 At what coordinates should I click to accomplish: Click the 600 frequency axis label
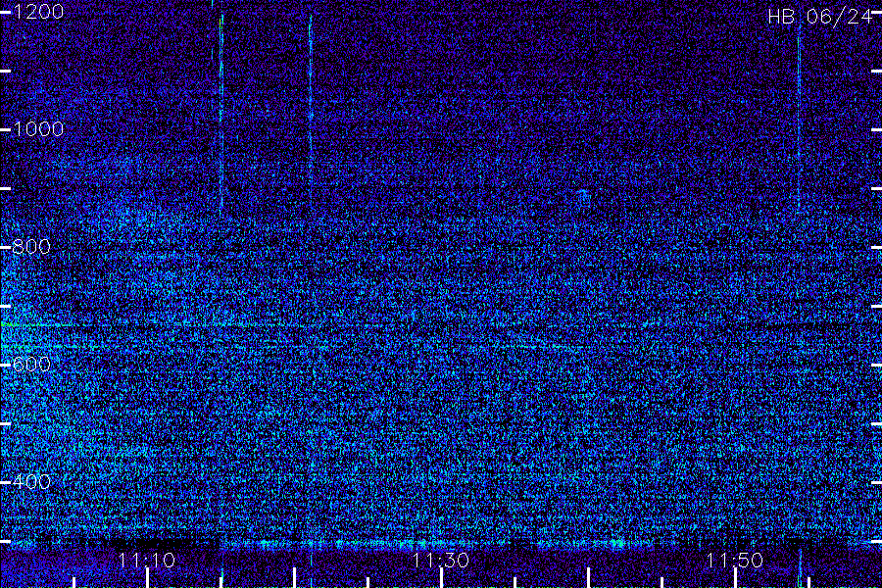pyautogui.click(x=31, y=364)
